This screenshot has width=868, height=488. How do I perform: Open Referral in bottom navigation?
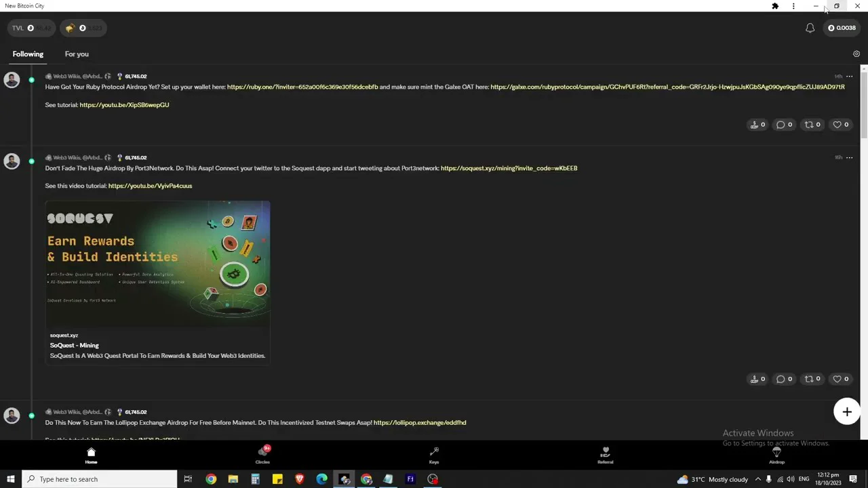pos(606,455)
